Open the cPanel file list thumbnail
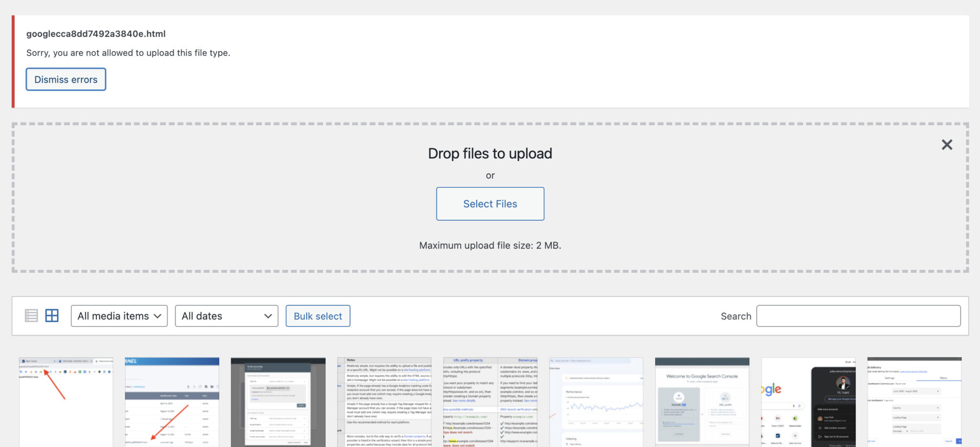The image size is (980, 447). pos(172,402)
